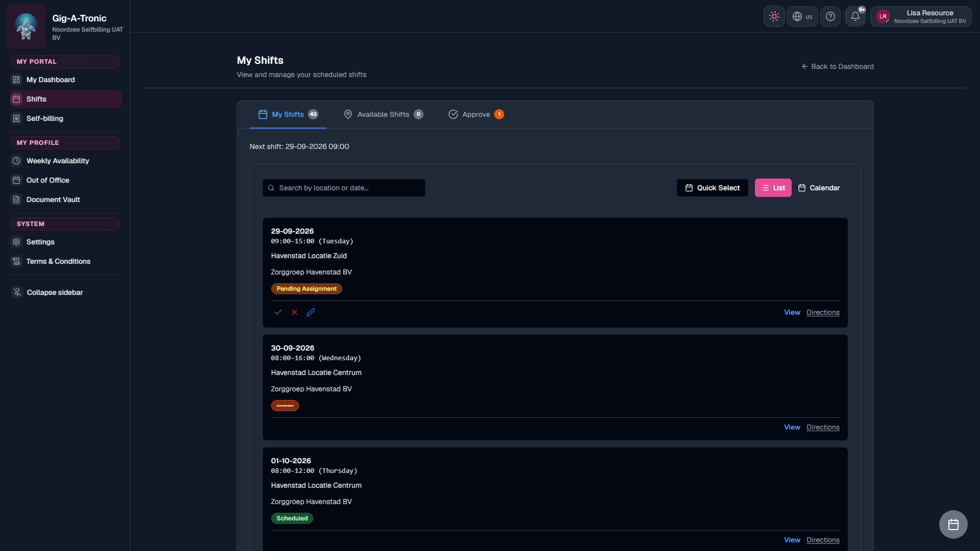Click the My Shifts 43 count badge

(x=313, y=114)
